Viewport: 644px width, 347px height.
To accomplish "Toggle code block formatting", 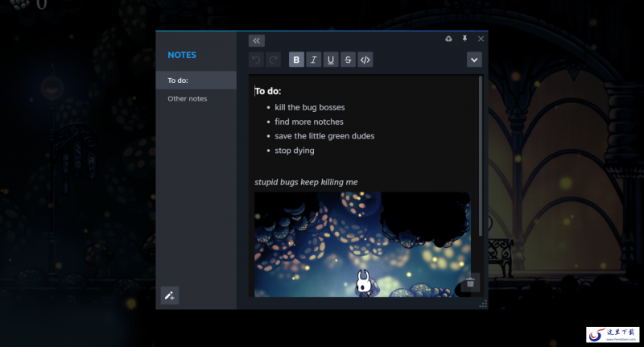I will click(x=365, y=60).
